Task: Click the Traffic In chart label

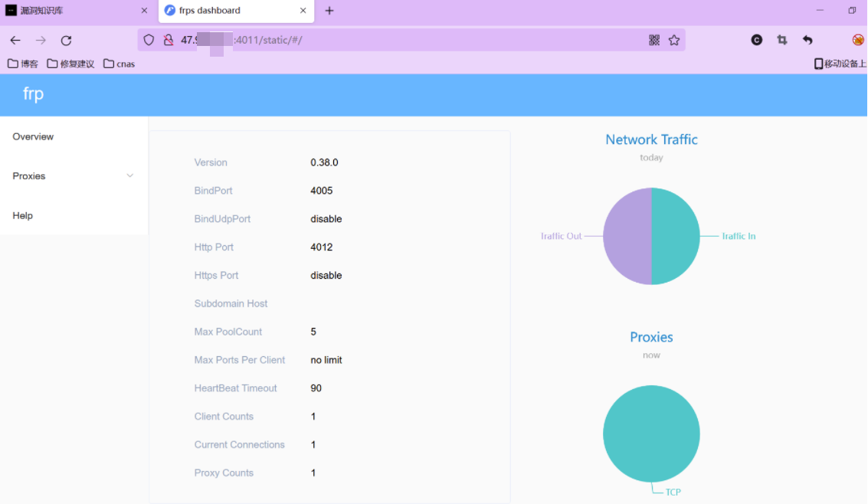Action: click(739, 236)
